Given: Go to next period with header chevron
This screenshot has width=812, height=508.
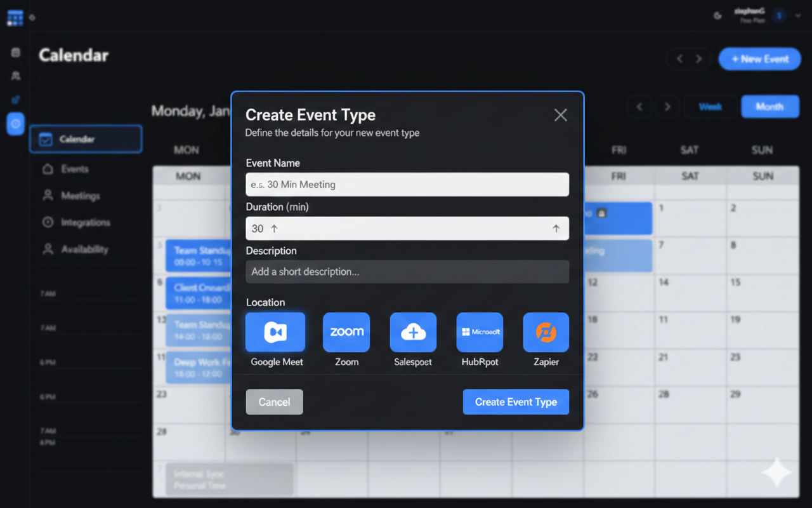Looking at the screenshot, I should [699, 59].
